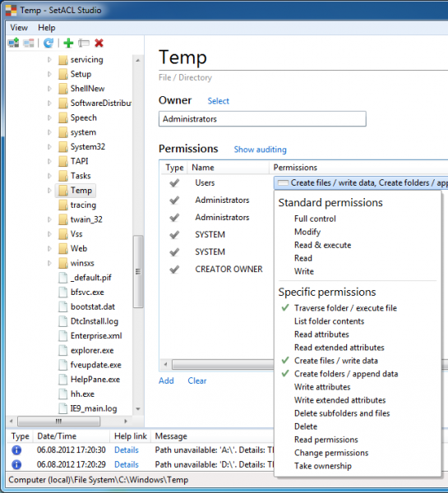This screenshot has width=448, height=493.
Task: Click info icon of 17:20:30 log entry
Action: point(16,450)
